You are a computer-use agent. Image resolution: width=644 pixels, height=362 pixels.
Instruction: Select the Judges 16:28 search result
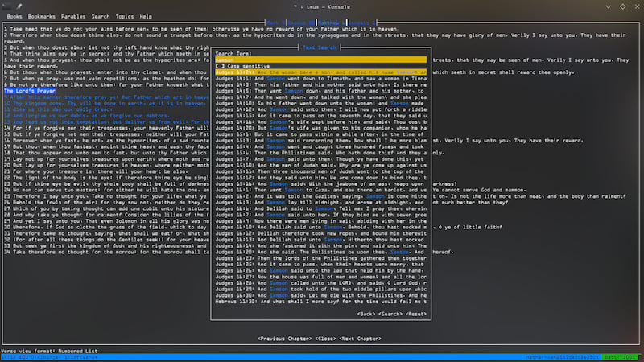coord(320,283)
